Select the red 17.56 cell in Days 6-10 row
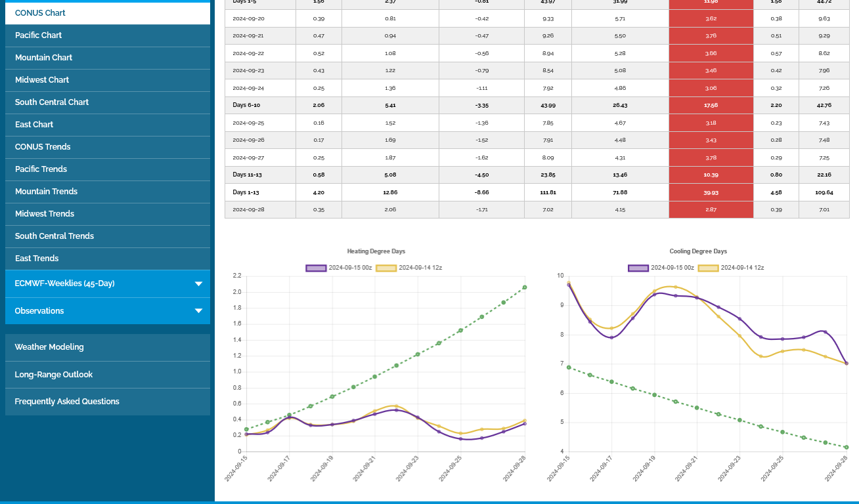This screenshot has height=504, width=859. pyautogui.click(x=711, y=106)
